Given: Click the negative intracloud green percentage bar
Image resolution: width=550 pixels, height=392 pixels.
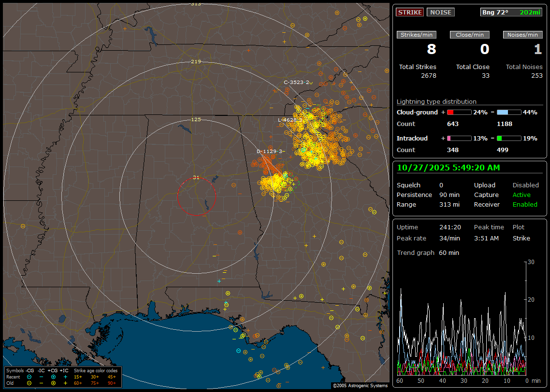Looking at the screenshot, I should tap(509, 138).
